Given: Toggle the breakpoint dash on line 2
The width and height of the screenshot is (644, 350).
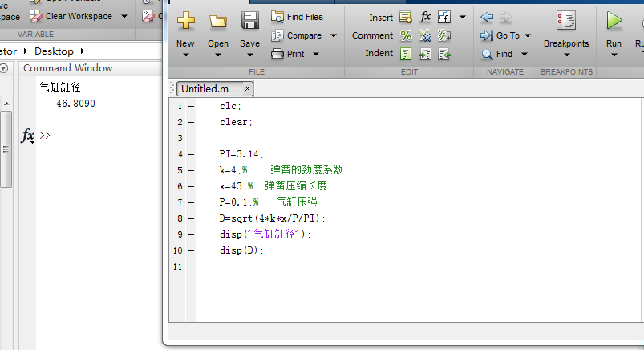Looking at the screenshot, I should click(x=192, y=122).
